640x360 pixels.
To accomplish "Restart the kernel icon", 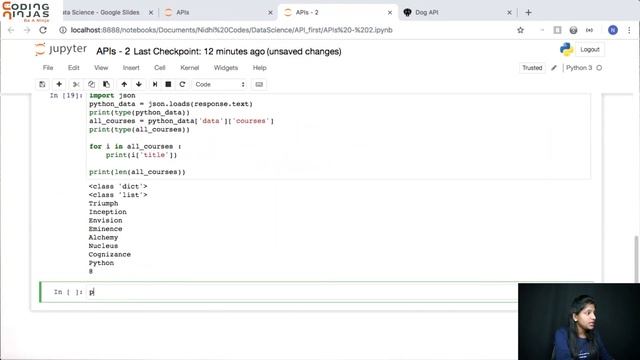I will [182, 84].
